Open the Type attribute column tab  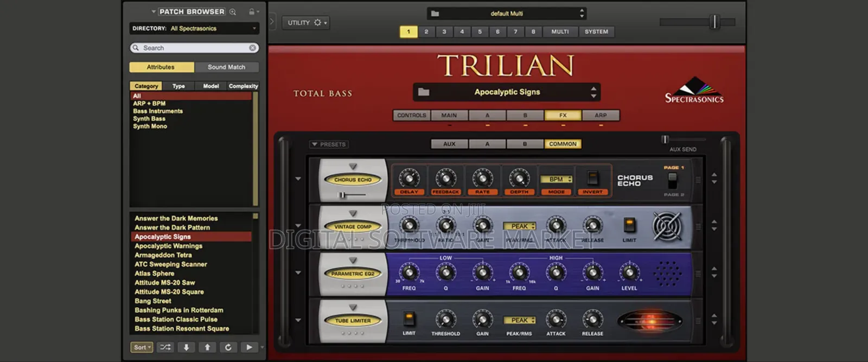tap(178, 86)
